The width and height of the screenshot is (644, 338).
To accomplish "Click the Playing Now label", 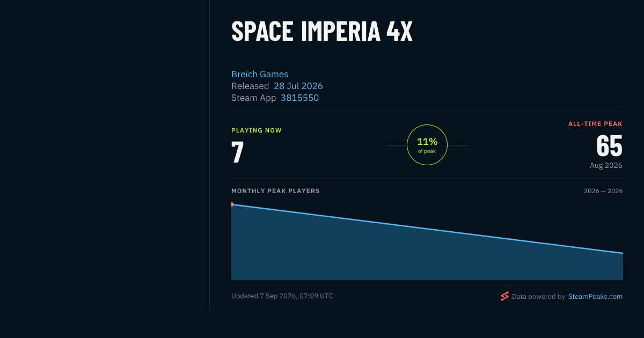I will [257, 130].
